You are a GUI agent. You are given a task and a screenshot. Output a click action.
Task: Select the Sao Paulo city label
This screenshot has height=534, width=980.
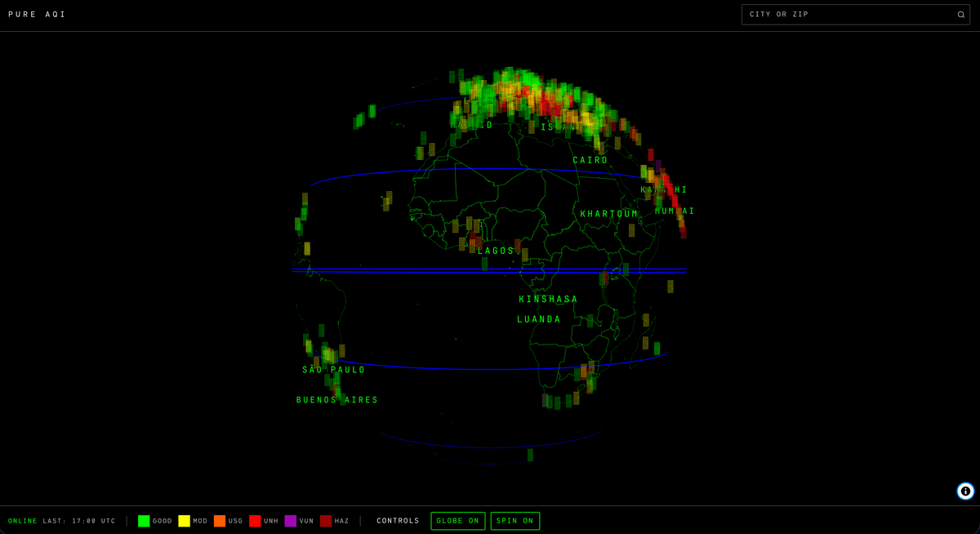tap(334, 371)
